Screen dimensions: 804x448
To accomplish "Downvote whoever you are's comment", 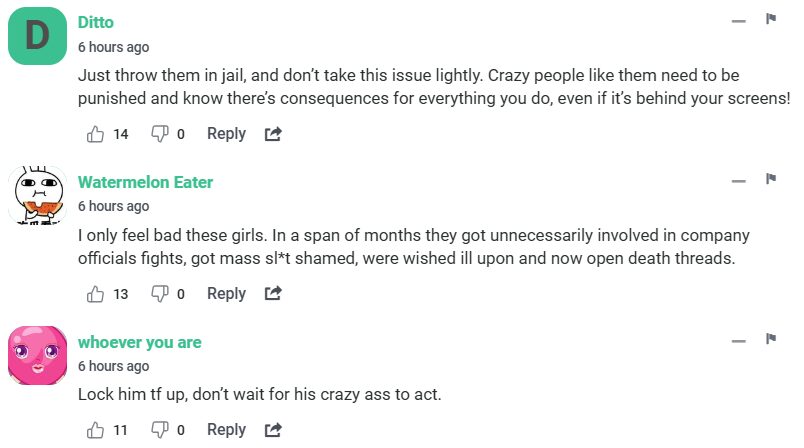I will pyautogui.click(x=159, y=430).
